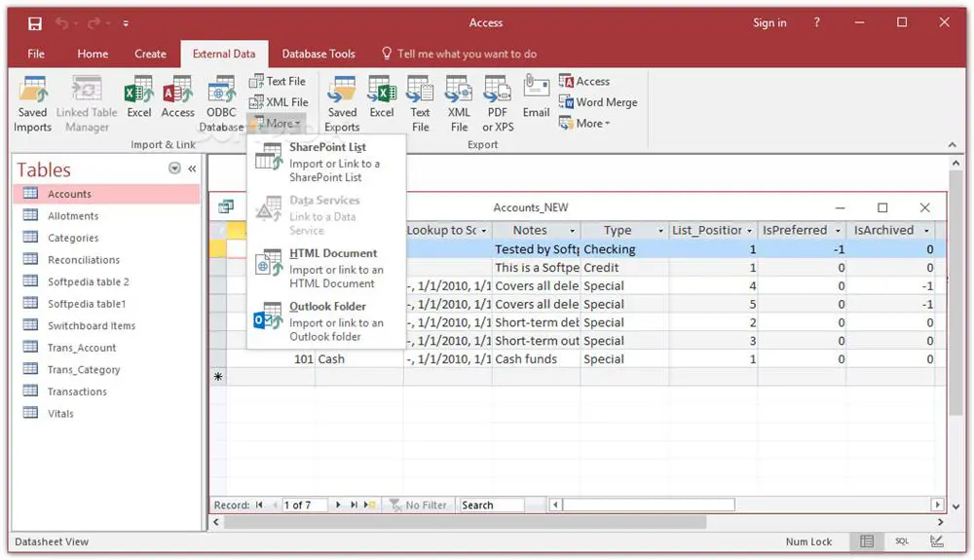Import from Excel in Import & Link group
The width and height of the screenshot is (974, 560).
[139, 97]
